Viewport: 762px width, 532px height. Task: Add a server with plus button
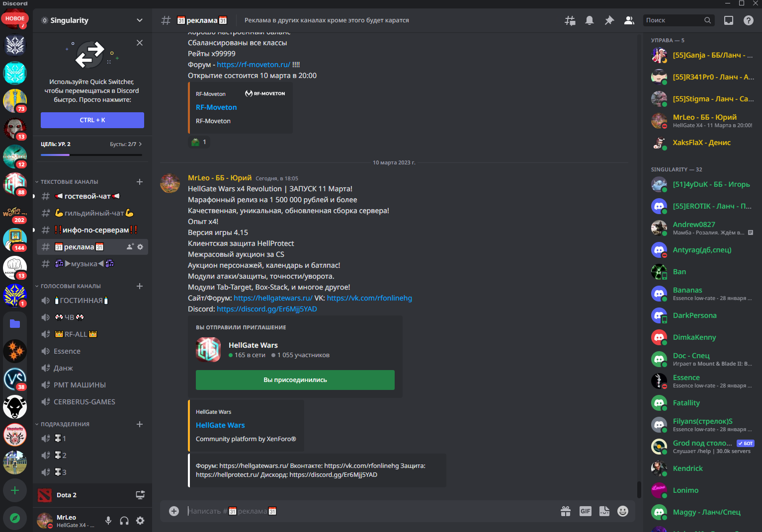pyautogui.click(x=15, y=490)
